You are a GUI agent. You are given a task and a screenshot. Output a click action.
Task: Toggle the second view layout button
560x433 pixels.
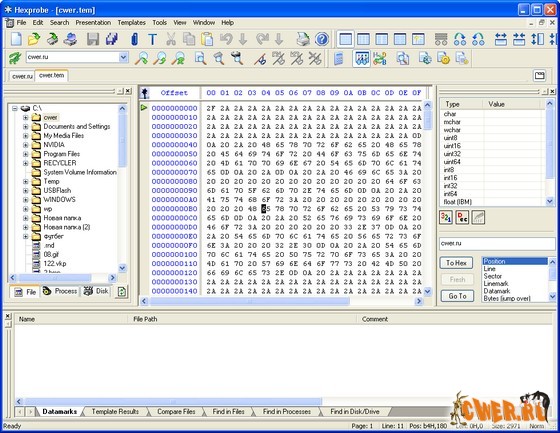[363, 39]
